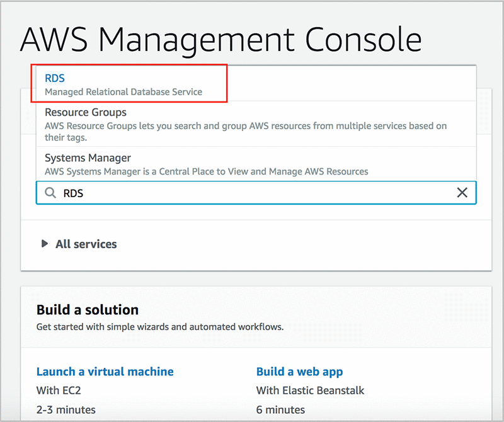504x422 pixels.
Task: Select Resource Groups from search results
Action: click(x=86, y=113)
